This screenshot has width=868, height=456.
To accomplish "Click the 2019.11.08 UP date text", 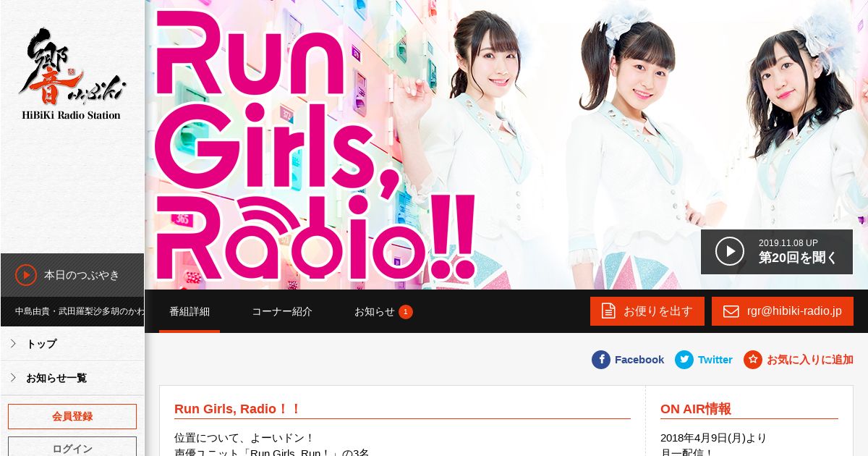I will pos(788,243).
